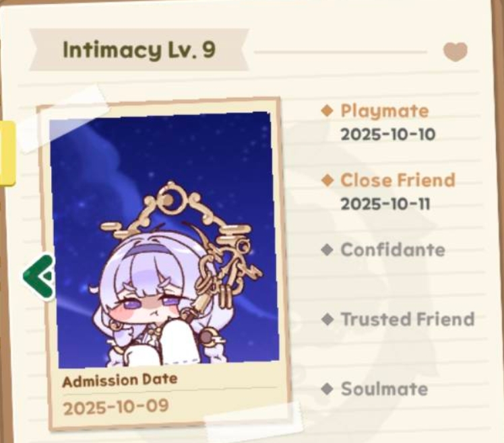Click the Playmate date 2025-10-10
This screenshot has height=443, width=504.
(x=388, y=134)
